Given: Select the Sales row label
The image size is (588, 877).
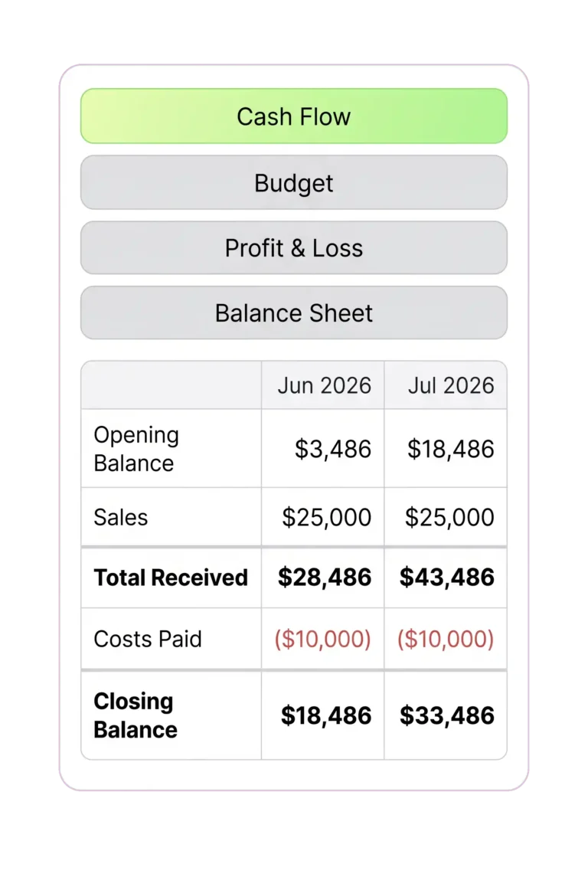Looking at the screenshot, I should point(121,517).
